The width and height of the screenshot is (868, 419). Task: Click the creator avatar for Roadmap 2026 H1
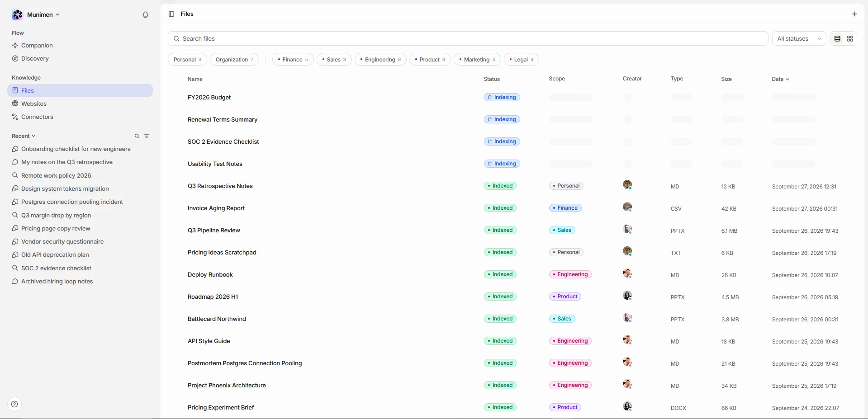[x=627, y=295]
